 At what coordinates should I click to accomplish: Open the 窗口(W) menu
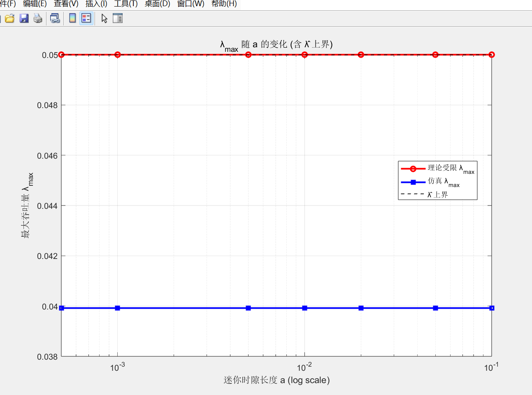(x=190, y=4)
